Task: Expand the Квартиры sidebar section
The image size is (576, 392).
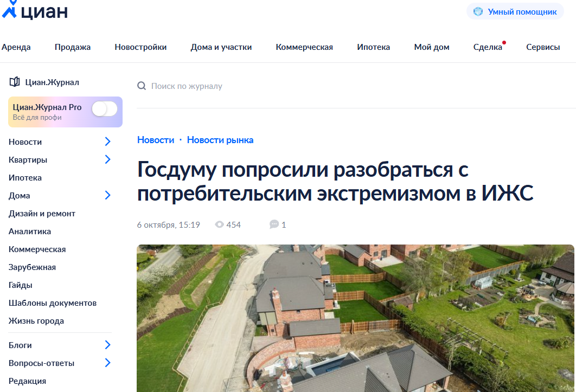Action: [107, 159]
